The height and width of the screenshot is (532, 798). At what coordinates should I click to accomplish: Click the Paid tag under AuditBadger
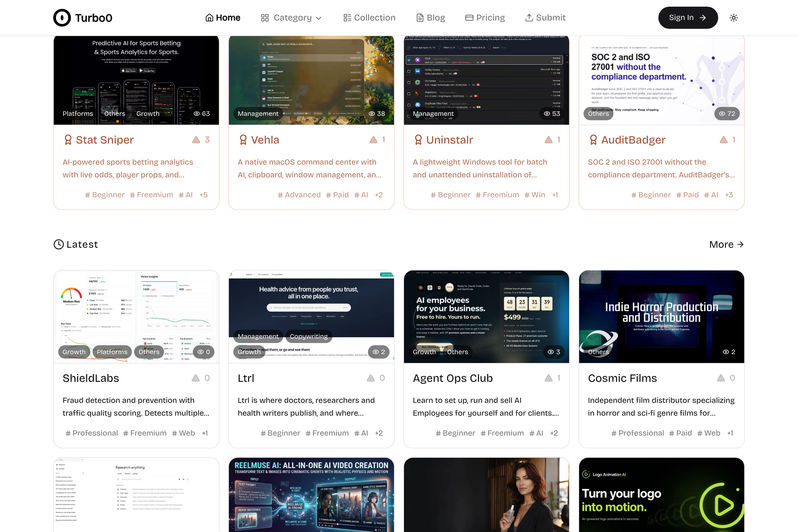(687, 195)
